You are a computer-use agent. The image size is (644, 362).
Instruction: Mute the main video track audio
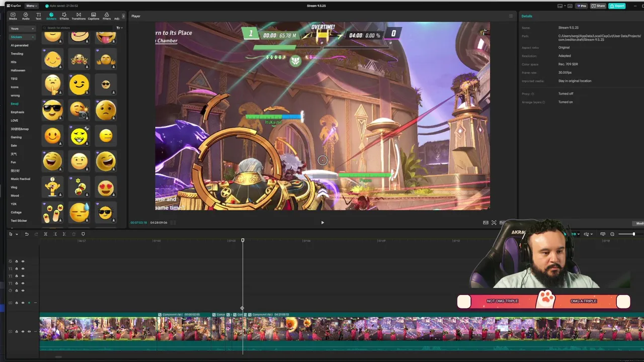(x=29, y=331)
